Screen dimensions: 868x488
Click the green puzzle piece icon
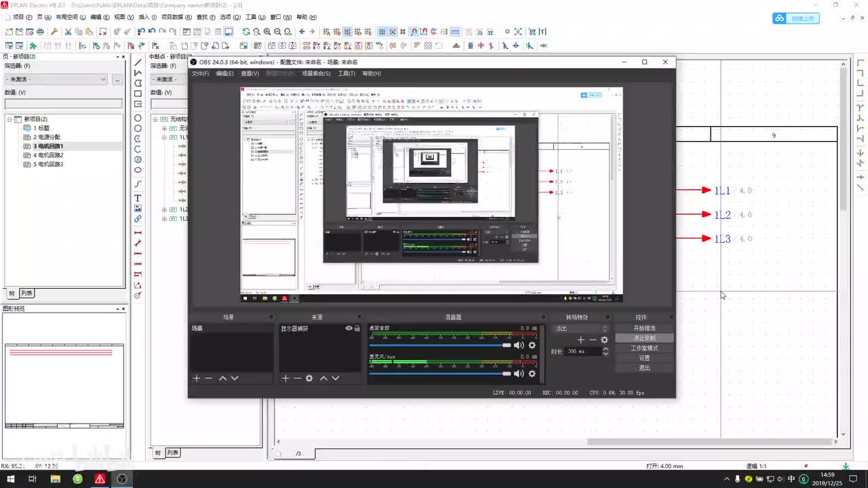33,46
